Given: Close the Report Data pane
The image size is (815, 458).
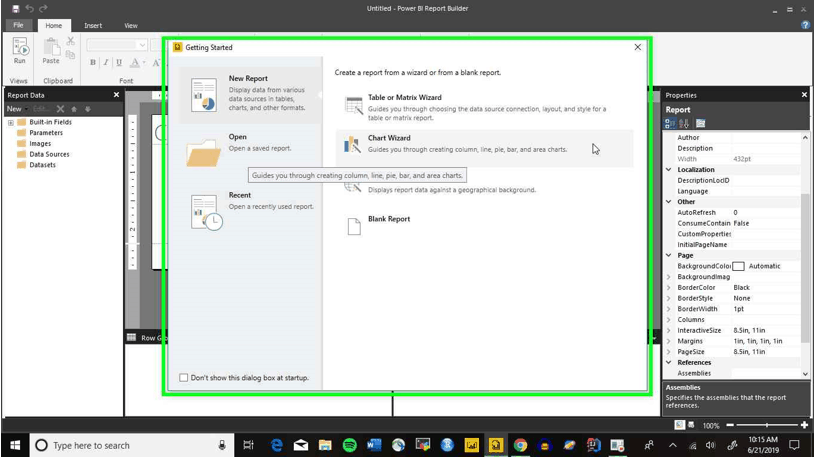Looking at the screenshot, I should (116, 95).
